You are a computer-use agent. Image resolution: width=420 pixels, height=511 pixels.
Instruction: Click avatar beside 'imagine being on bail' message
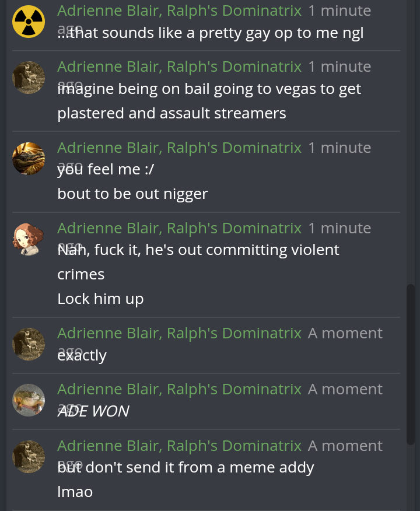[29, 78]
